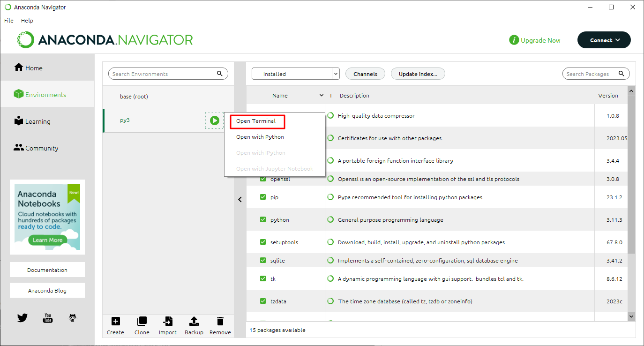Screen dimensions: 644x346
Task: Click the type circle icon in sqlite row
Action: click(x=330, y=261)
